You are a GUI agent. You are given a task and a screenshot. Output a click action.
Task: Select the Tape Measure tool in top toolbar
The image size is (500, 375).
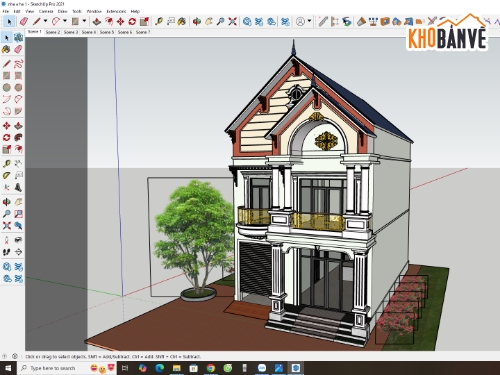pyautogui.click(x=159, y=22)
